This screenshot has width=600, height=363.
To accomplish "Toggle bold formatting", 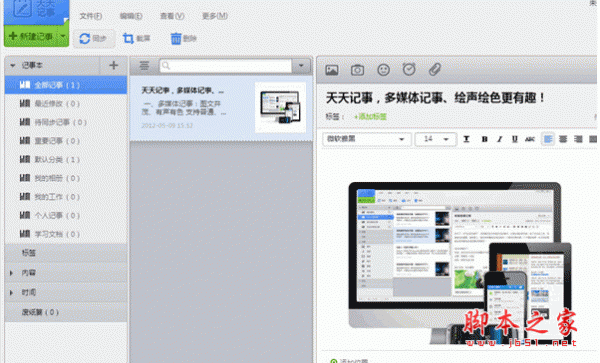I will tap(484, 139).
